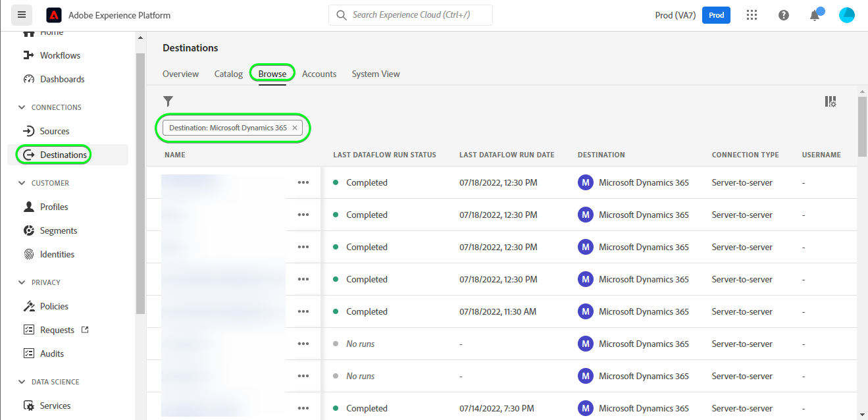Screen dimensions: 868x420
Task: Click the Profiles sidebar icon
Action: click(x=28, y=207)
